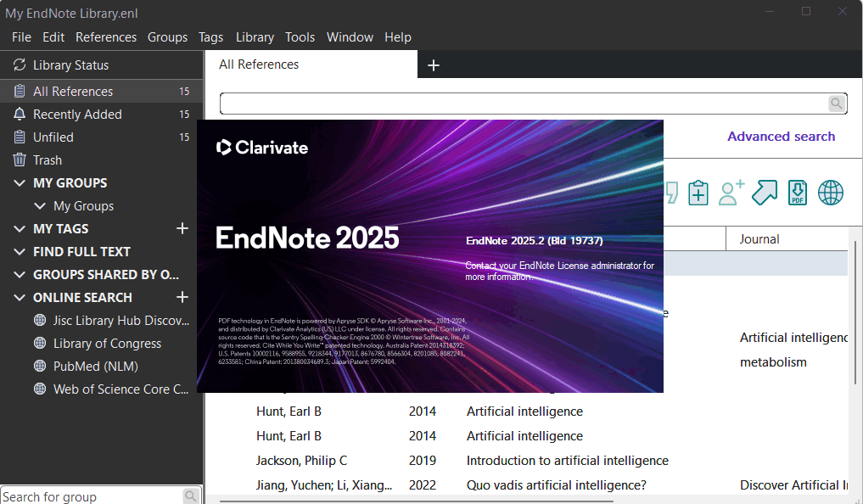Collapse the MY TAGS section chevron

tap(20, 228)
